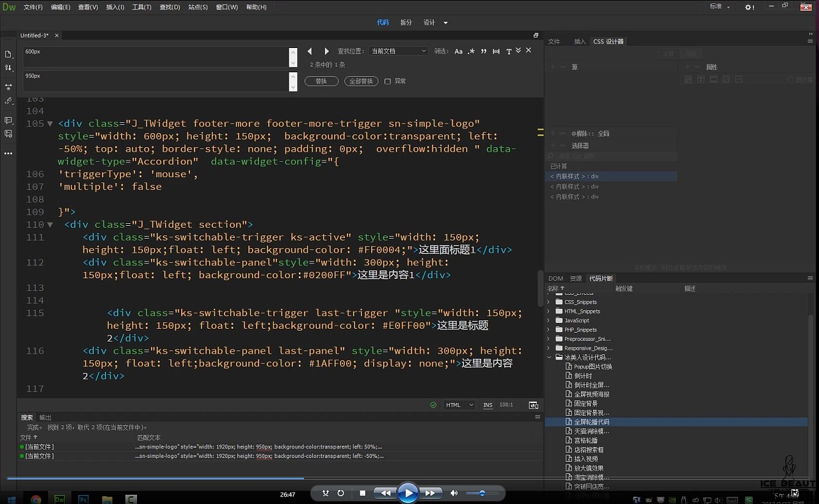Click the 全部替换 button
The height and width of the screenshot is (504, 819).
point(361,81)
